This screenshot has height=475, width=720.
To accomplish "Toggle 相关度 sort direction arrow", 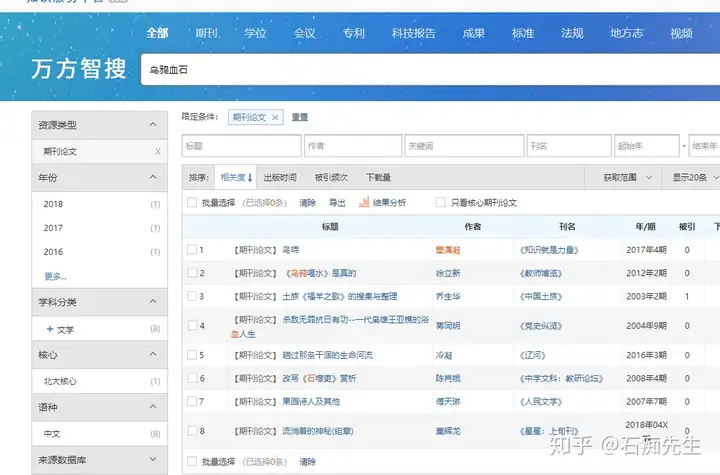I will 250,178.
